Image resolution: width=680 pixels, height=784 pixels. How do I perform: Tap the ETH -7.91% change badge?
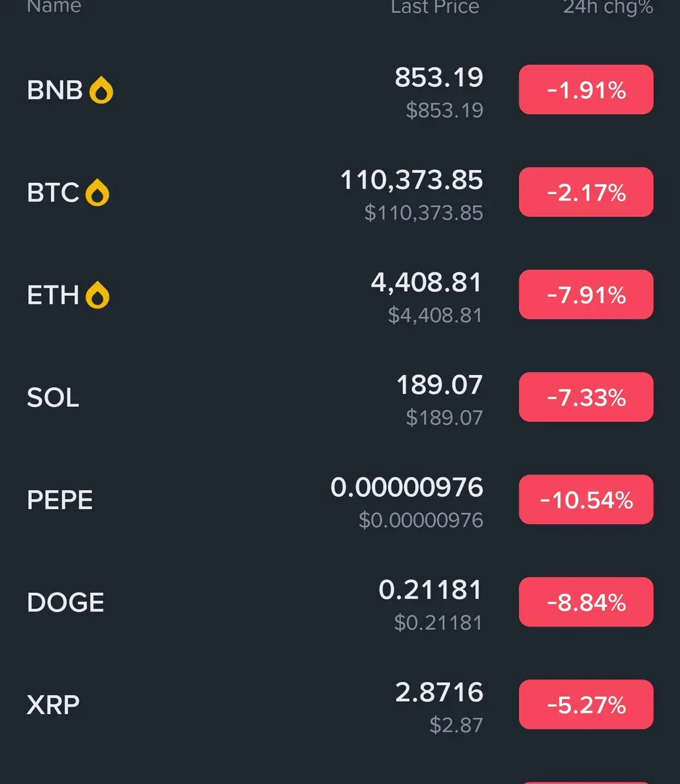[586, 295]
